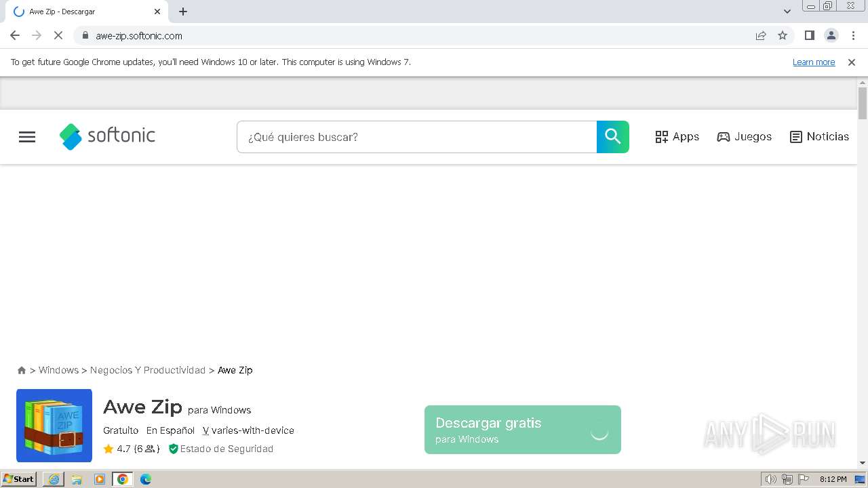868x488 pixels.
Task: Click the Descargar gratis button
Action: pos(523,430)
